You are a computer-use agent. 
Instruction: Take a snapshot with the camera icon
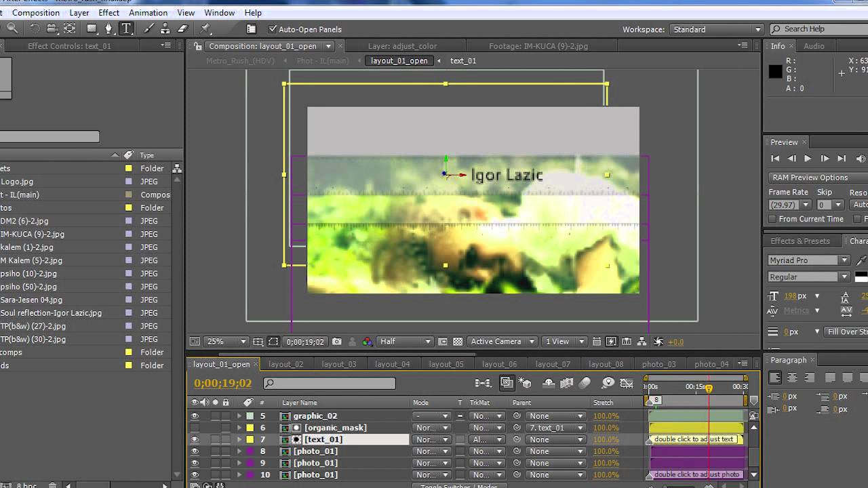(x=337, y=342)
